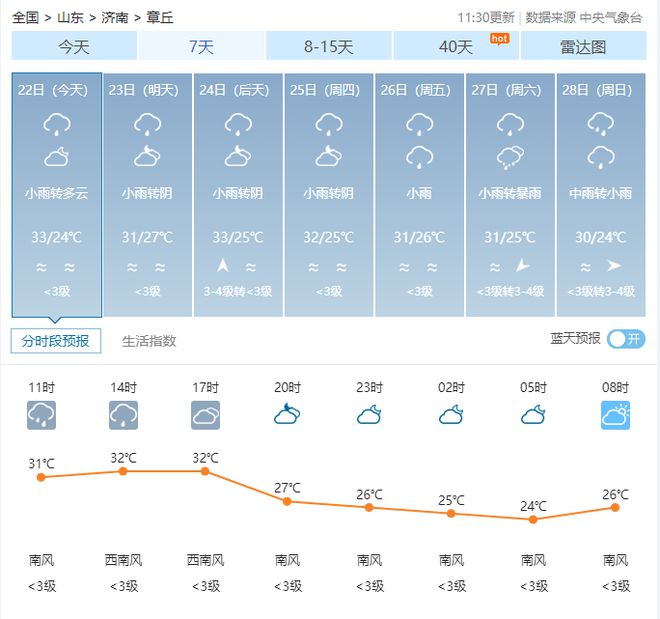
Task: Click the 31/27℃ temperature text
Action: click(147, 237)
